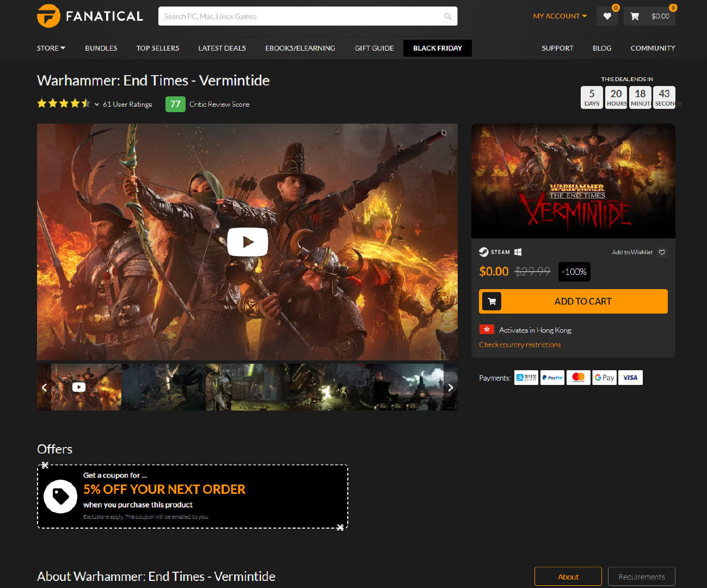
Task: Click the Vermintide cover art image
Action: pyautogui.click(x=573, y=181)
